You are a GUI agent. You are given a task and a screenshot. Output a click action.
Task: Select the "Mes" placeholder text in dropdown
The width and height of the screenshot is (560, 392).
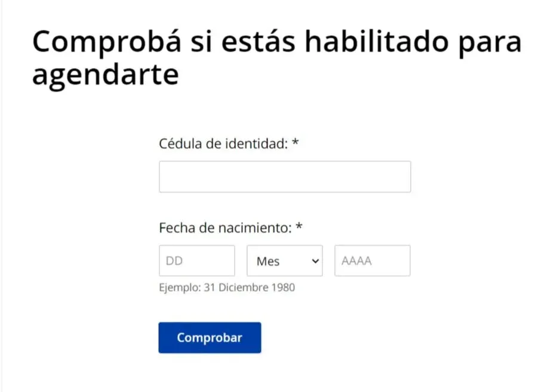[268, 261]
